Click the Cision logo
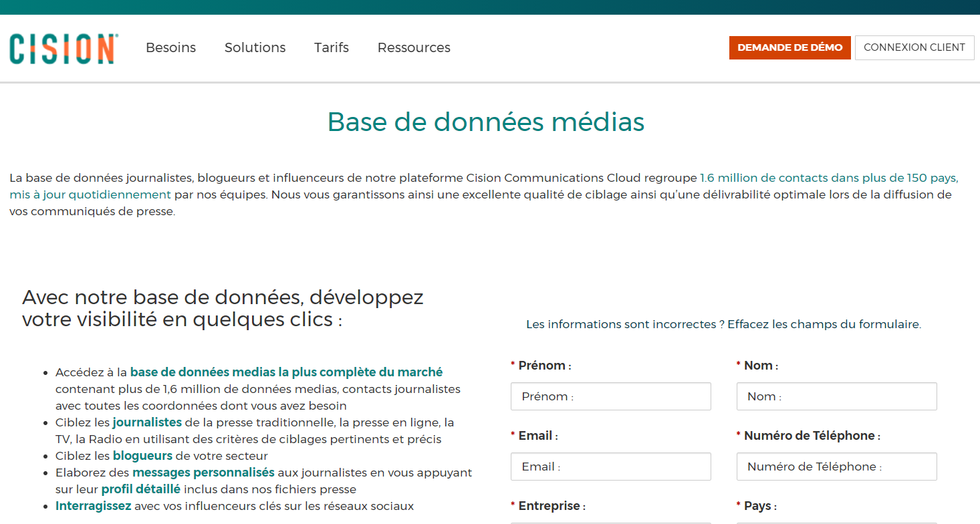 pos(64,48)
